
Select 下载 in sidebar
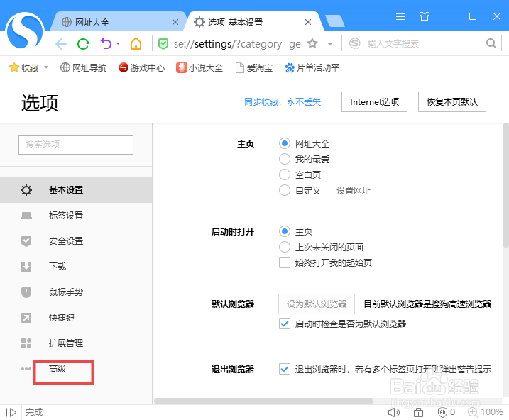click(x=76, y=267)
